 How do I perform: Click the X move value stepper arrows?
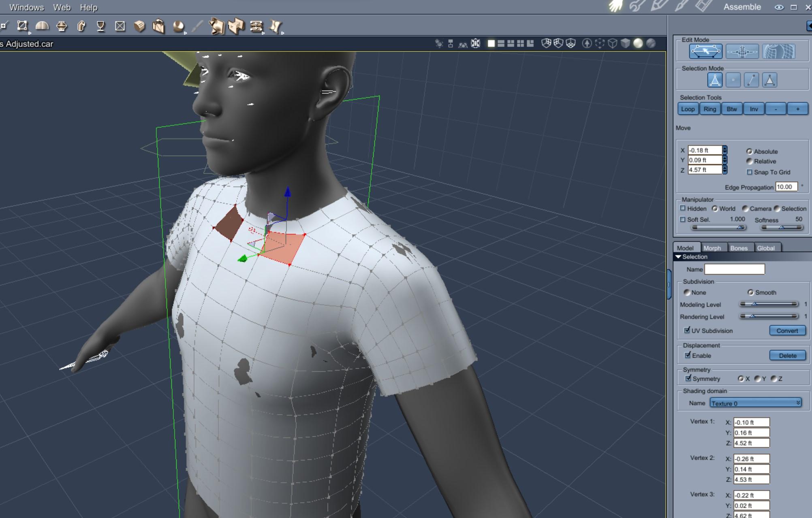click(724, 150)
